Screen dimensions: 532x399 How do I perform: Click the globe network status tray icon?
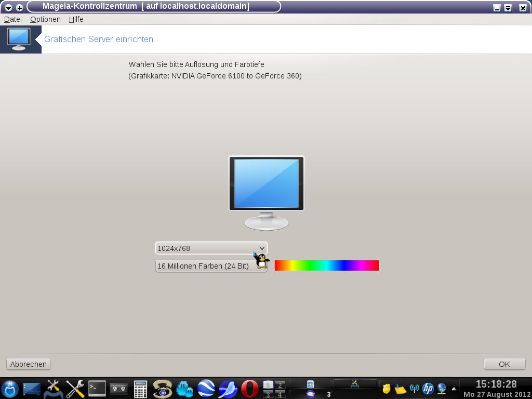(442, 389)
